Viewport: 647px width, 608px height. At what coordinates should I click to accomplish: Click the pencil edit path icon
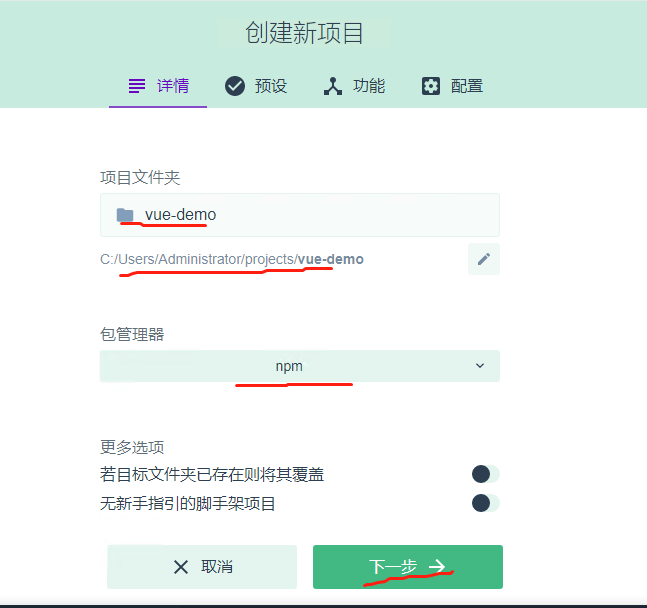(484, 259)
